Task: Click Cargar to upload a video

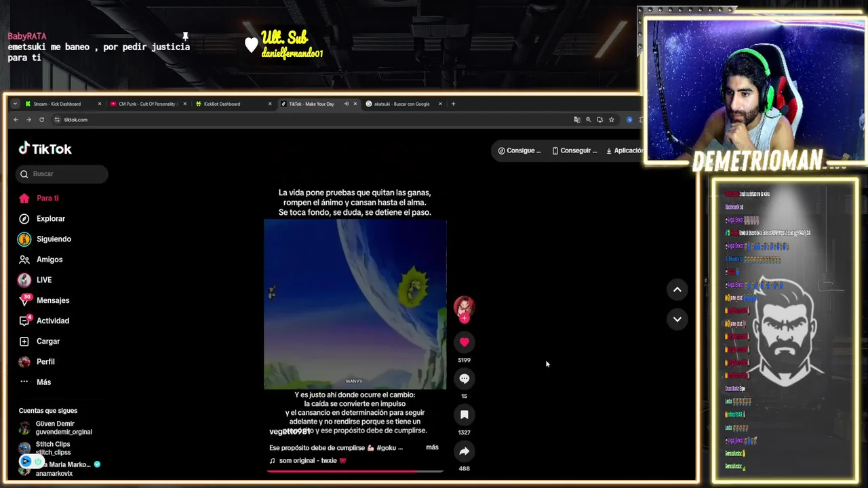Action: coord(48,341)
